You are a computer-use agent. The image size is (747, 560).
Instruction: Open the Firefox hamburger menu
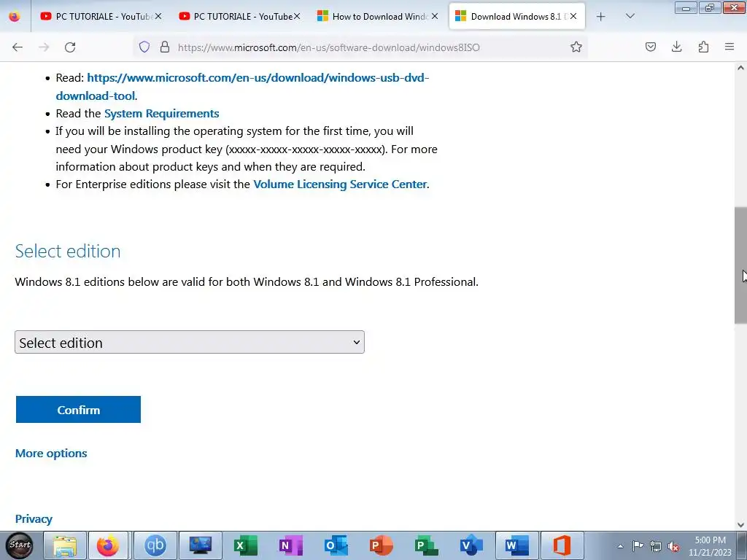[729, 47]
